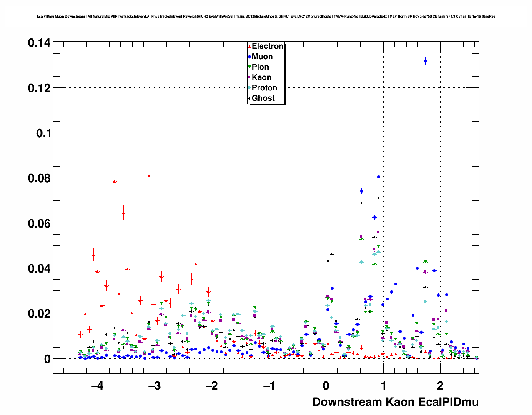Click the y-axis label 0.02
Image resolution: width=532 pixels, height=415 pixels.
point(39,314)
